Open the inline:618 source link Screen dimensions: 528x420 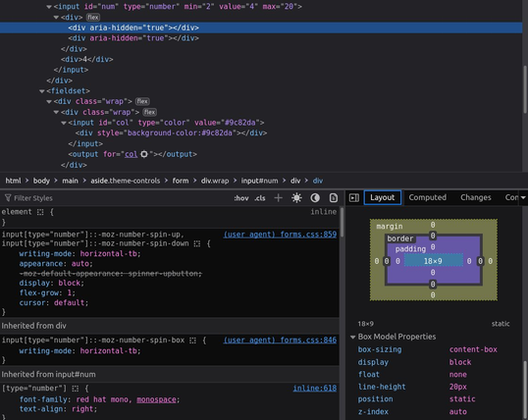click(x=314, y=389)
